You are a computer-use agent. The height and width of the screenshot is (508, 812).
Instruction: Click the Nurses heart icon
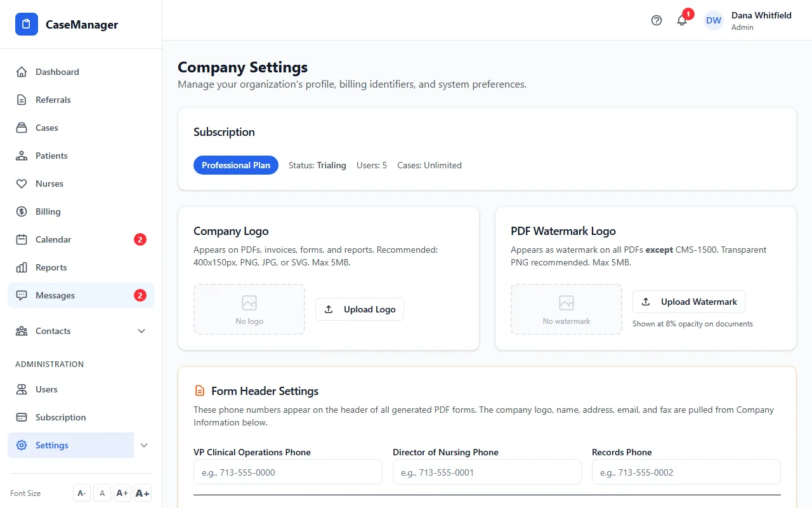(x=22, y=184)
